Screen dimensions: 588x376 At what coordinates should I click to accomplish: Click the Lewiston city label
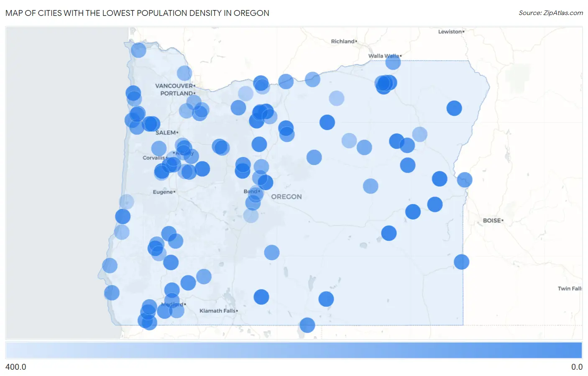point(451,32)
